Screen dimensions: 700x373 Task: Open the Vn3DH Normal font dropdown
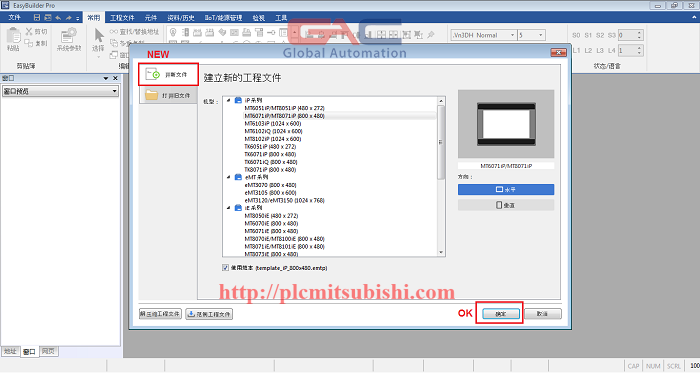[512, 35]
